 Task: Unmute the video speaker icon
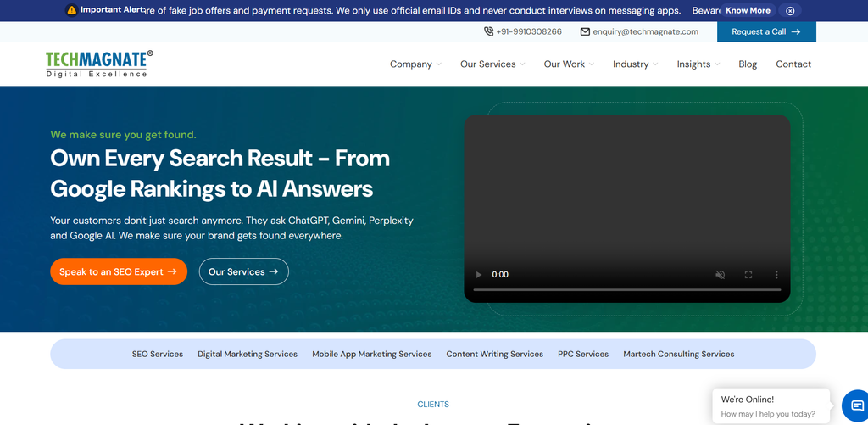point(721,274)
